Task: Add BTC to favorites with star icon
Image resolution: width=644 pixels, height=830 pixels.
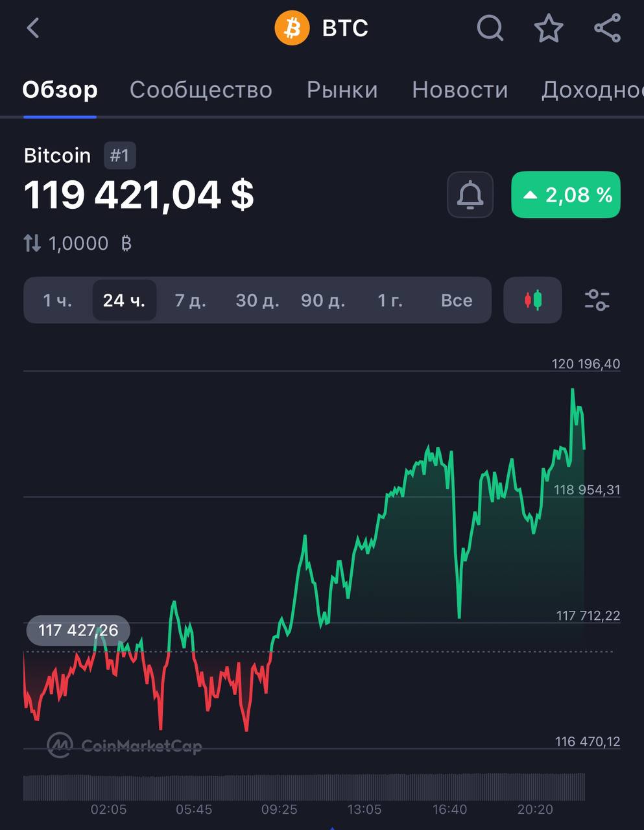Action: point(548,29)
